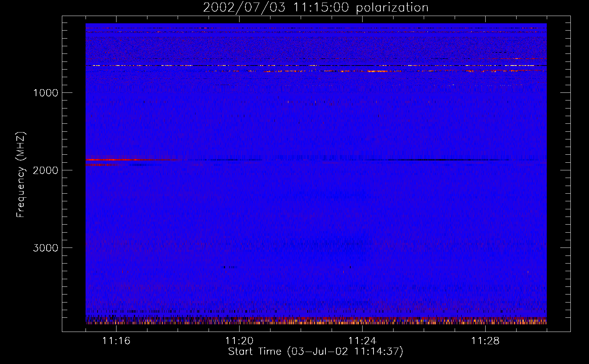Click the "11:28" time tick label
The width and height of the screenshot is (589, 364).
pos(485,341)
